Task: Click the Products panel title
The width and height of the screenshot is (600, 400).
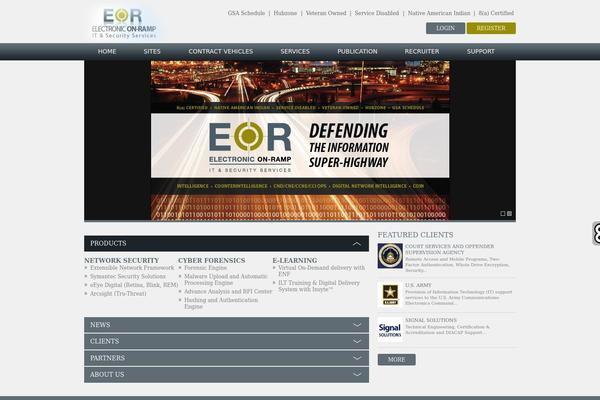Action: [108, 243]
